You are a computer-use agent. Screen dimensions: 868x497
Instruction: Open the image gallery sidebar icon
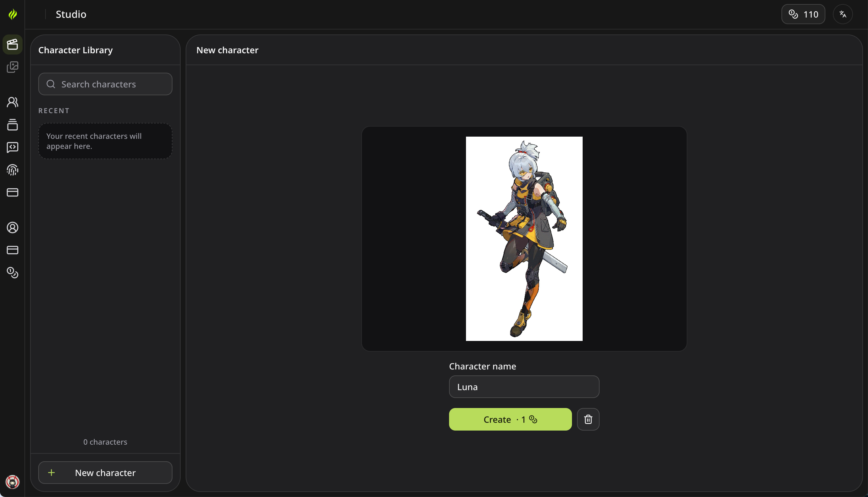(13, 67)
